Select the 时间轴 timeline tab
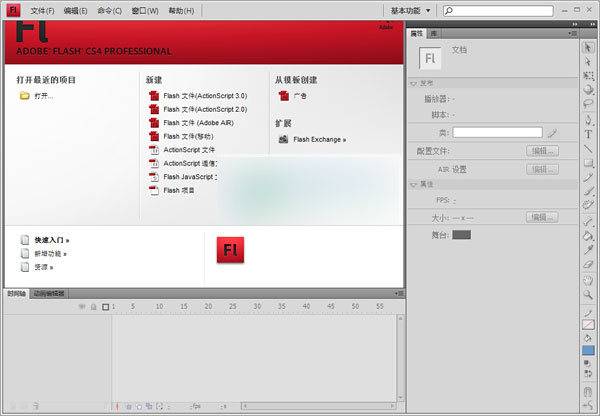Image resolution: width=600 pixels, height=416 pixels. click(x=16, y=294)
